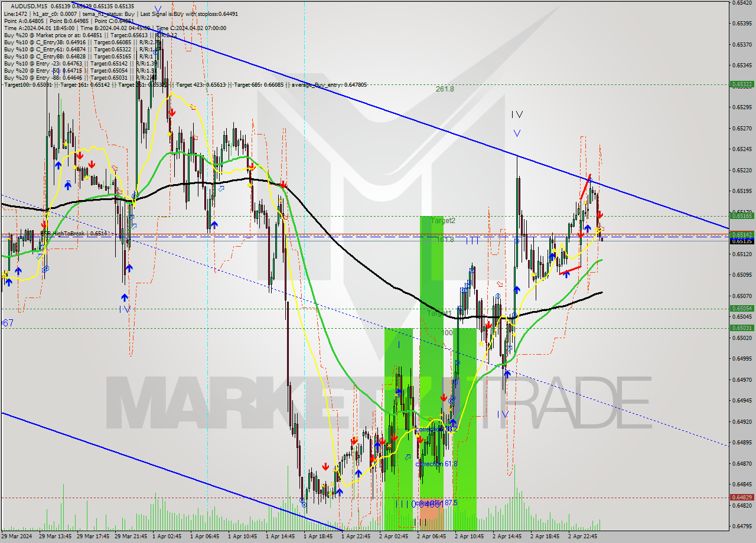Click the 'average_Buy_entry: 0.647805' text
The image size is (756, 543).
click(x=328, y=84)
